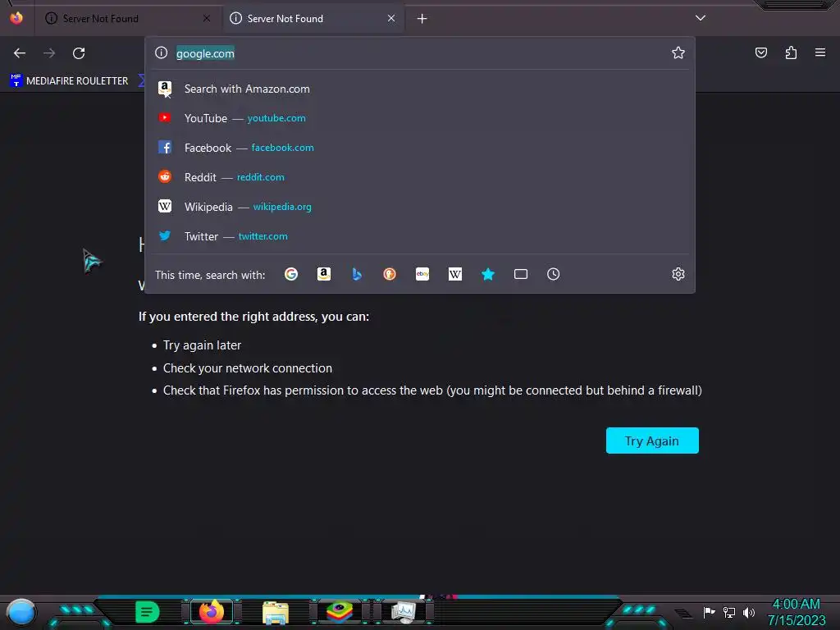Open network status tray icon
This screenshot has width=840, height=630.
tap(729, 612)
